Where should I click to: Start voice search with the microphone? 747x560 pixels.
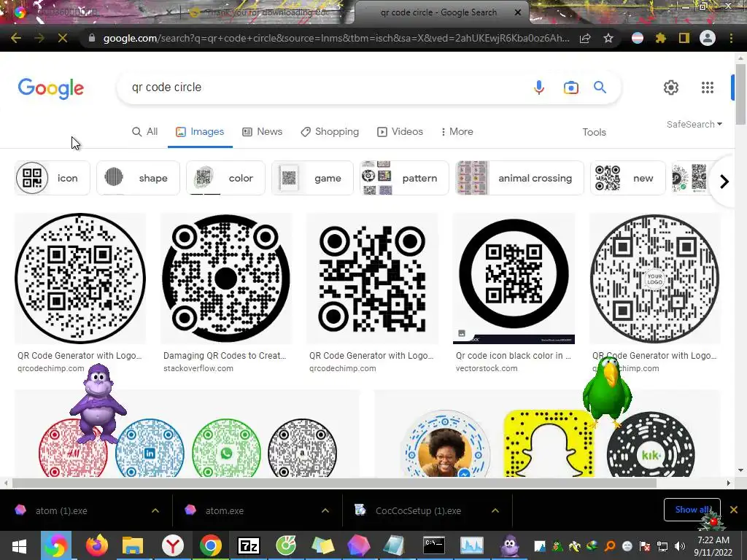tap(539, 87)
